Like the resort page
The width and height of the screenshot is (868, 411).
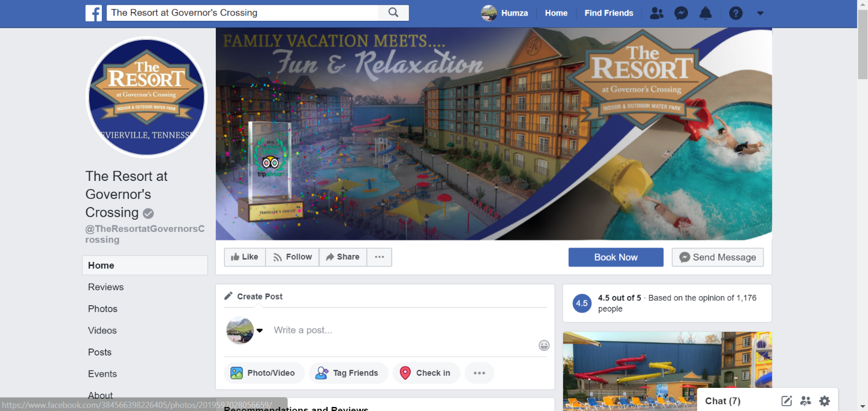[x=245, y=257]
